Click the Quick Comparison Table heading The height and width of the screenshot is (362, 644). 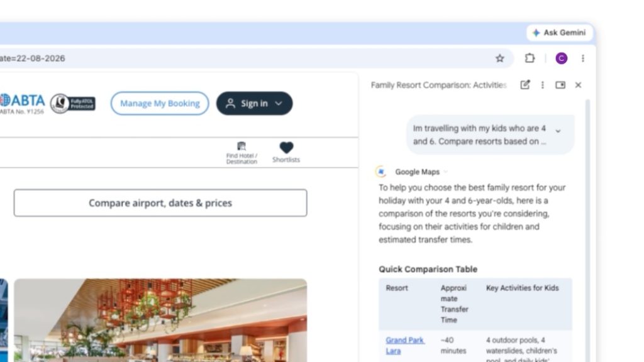point(428,269)
